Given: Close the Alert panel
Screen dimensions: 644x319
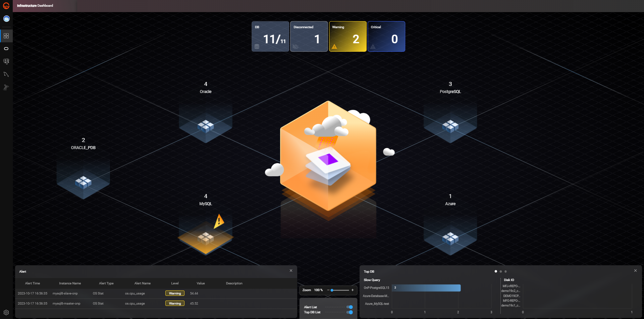Looking at the screenshot, I should point(291,271).
